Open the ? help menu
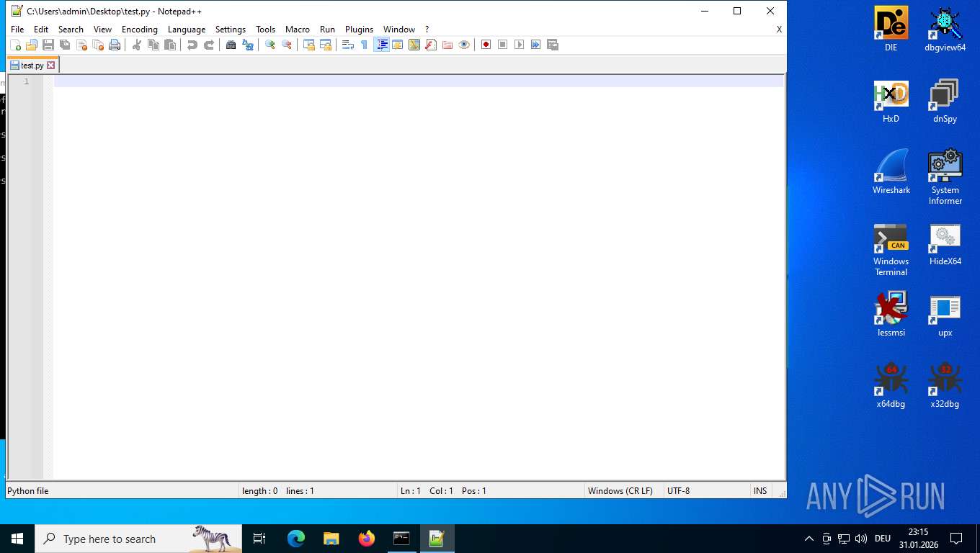Viewport: 980px width, 553px height. click(427, 30)
